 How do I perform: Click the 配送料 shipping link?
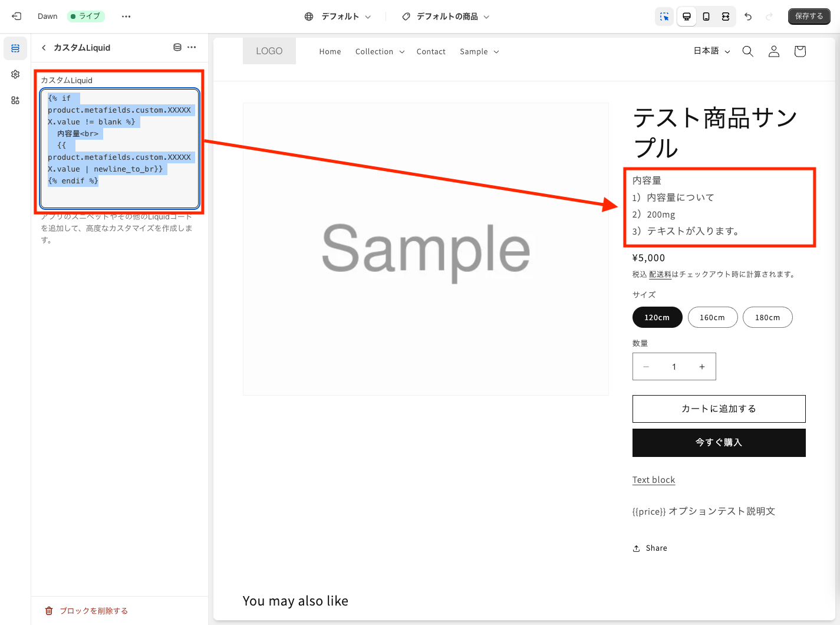click(x=660, y=274)
